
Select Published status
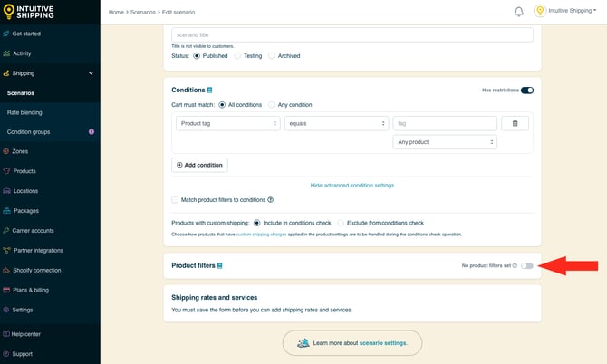click(x=197, y=56)
